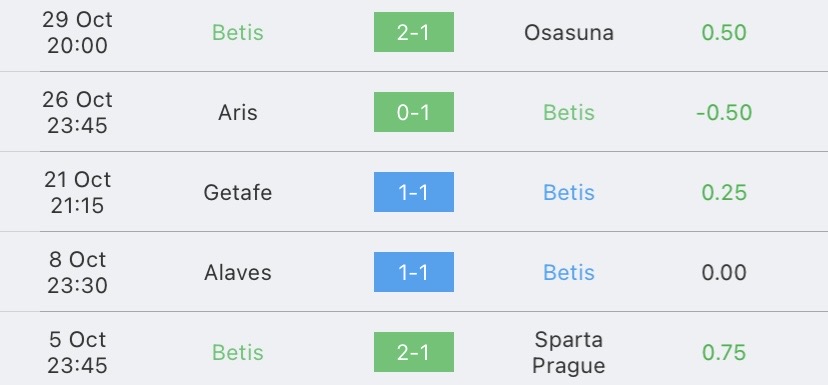
Task: Click the Osasuna team name
Action: pos(569,33)
